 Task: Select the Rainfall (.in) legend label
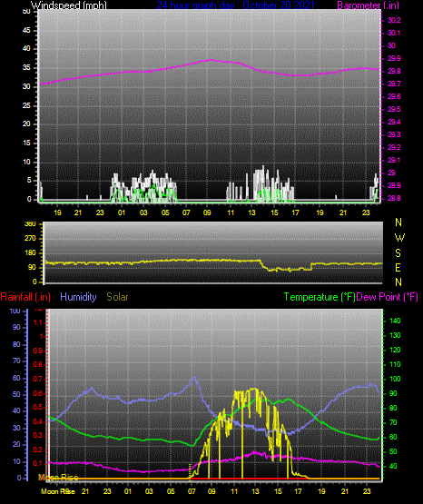click(25, 297)
